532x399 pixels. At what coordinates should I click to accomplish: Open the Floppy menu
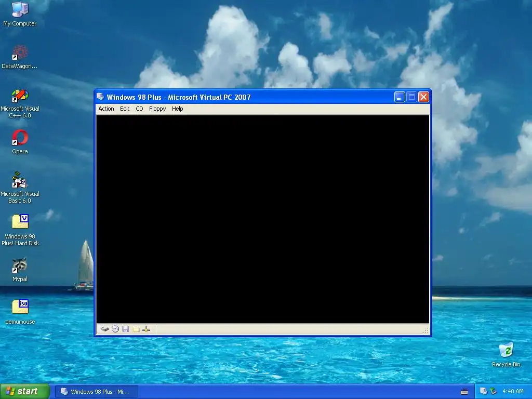coord(157,109)
